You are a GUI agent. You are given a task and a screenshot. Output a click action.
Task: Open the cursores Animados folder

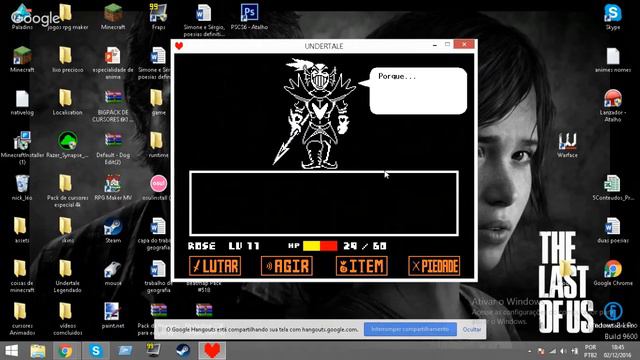click(22, 319)
